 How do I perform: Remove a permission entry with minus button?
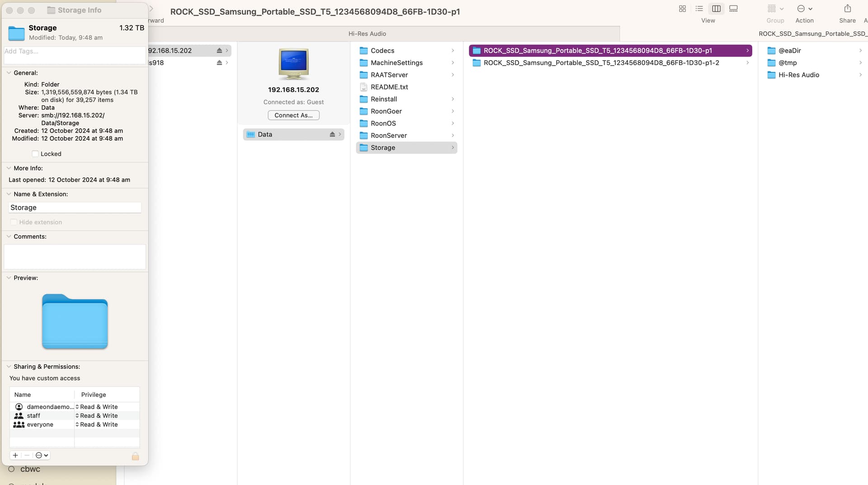pyautogui.click(x=27, y=455)
